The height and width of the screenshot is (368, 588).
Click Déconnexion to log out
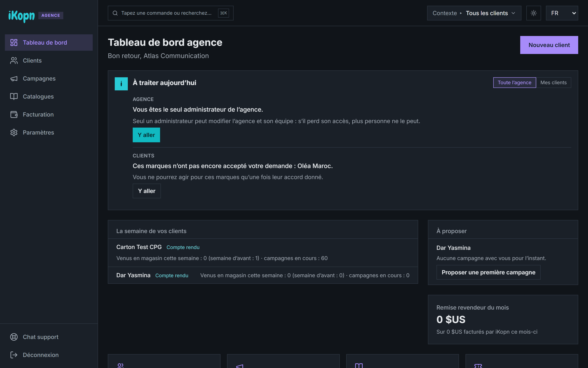click(49, 355)
